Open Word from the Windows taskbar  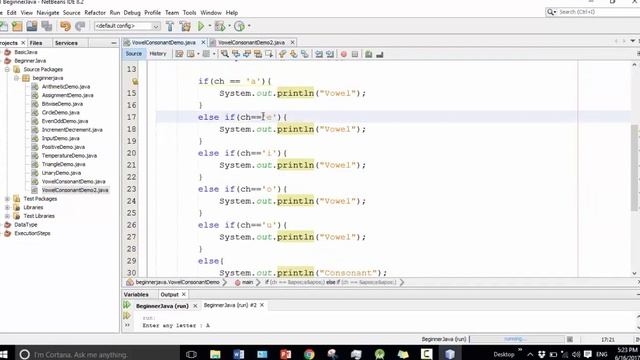tap(239, 354)
